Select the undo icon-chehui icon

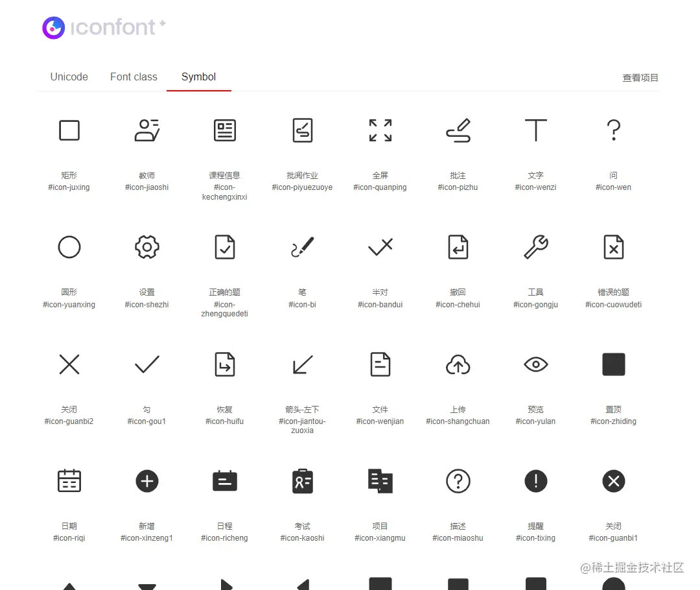(x=458, y=248)
